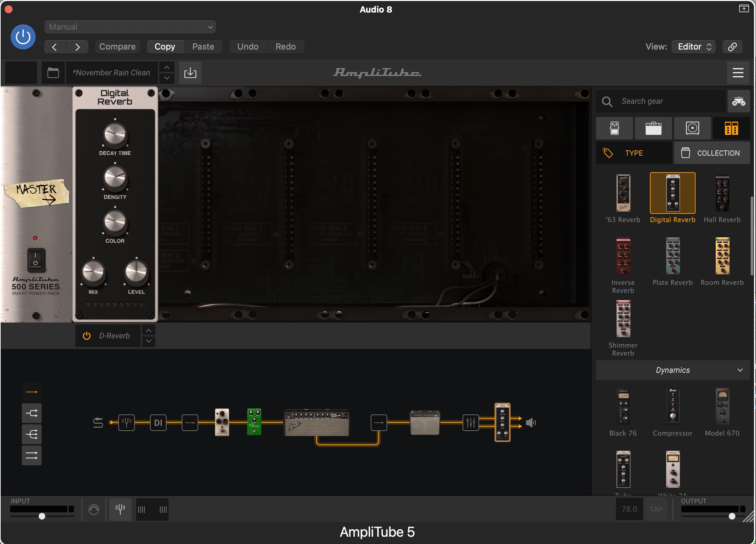Select the Room Reverb rack unit
The width and height of the screenshot is (756, 544).
tap(722, 256)
